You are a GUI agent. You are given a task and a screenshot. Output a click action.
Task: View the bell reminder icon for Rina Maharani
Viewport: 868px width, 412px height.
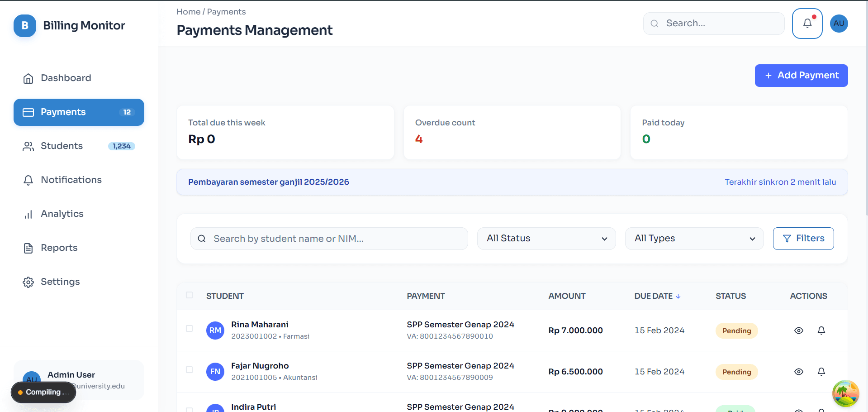pyautogui.click(x=821, y=331)
